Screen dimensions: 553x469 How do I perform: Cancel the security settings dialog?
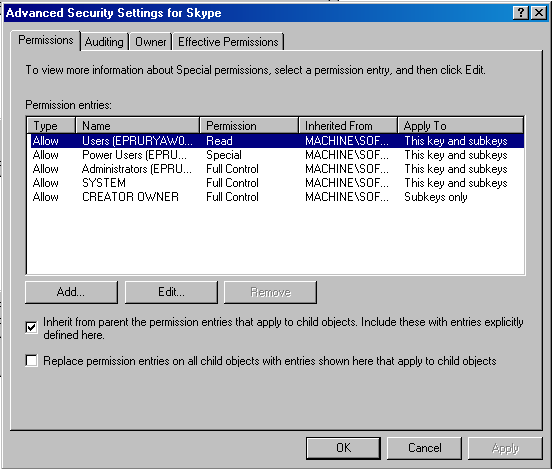(x=424, y=448)
